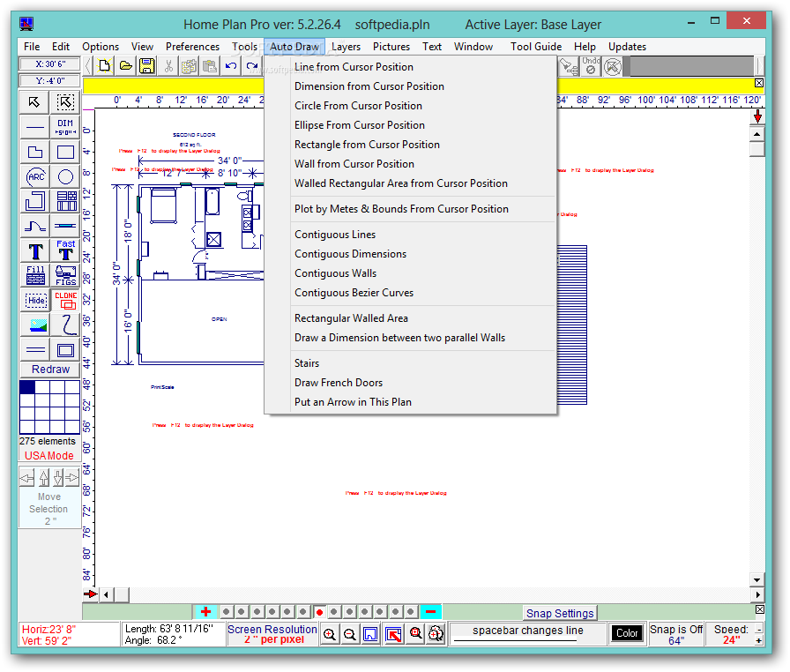Click the picture landscape tool icon

[34, 325]
